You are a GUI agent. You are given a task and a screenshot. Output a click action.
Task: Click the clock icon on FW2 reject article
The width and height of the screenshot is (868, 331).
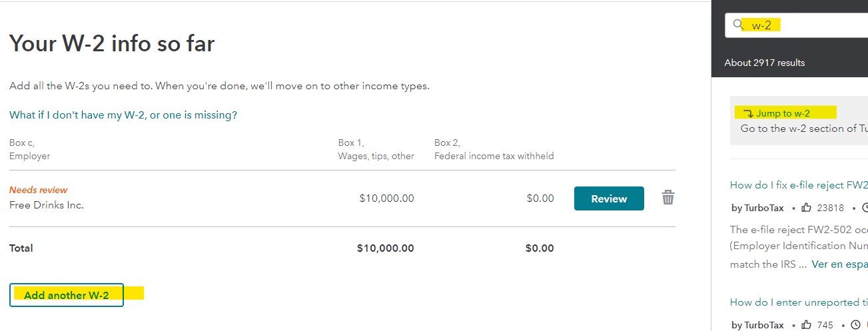(865, 208)
